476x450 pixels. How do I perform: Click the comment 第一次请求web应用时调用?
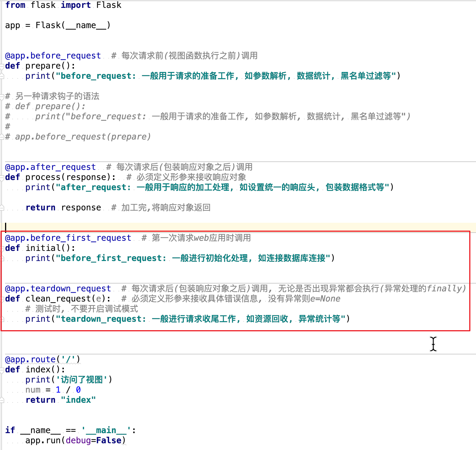[x=196, y=238]
